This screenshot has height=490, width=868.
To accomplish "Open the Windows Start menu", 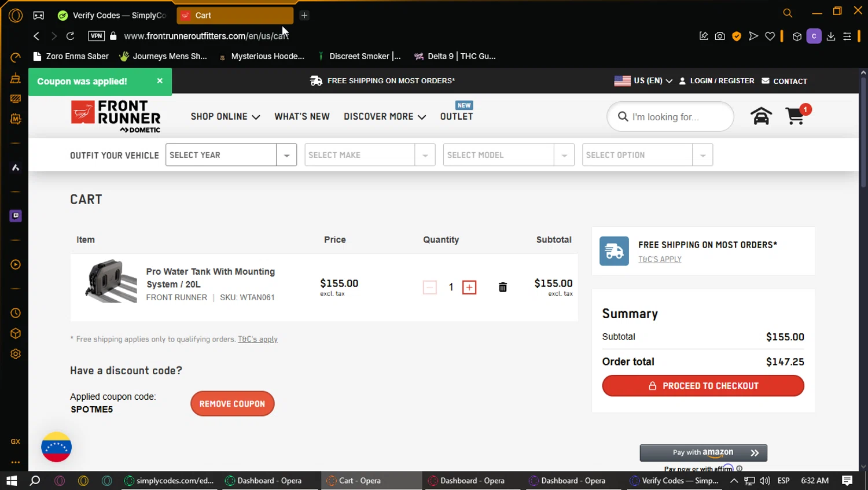I will (x=12, y=481).
